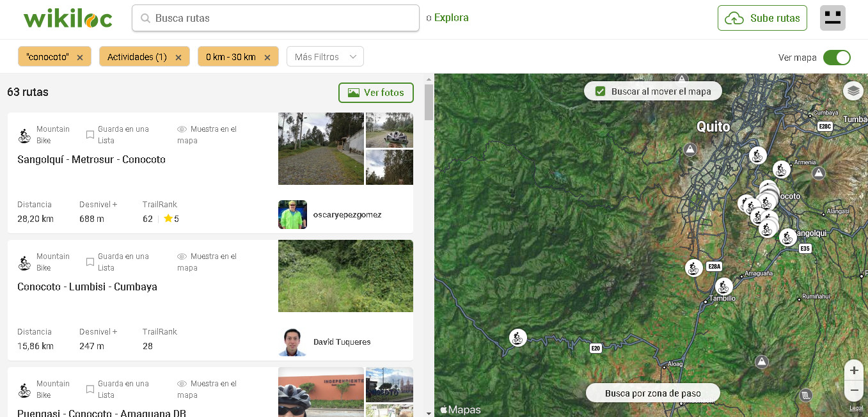Click Mountain Bike icon of Conocoto - Lumbisi route
This screenshot has width=868, height=417.
pos(24,262)
